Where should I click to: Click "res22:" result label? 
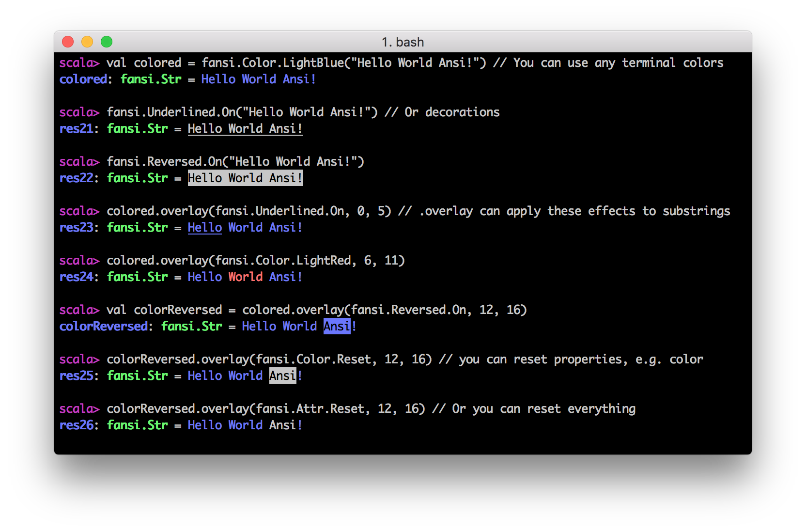(79, 178)
